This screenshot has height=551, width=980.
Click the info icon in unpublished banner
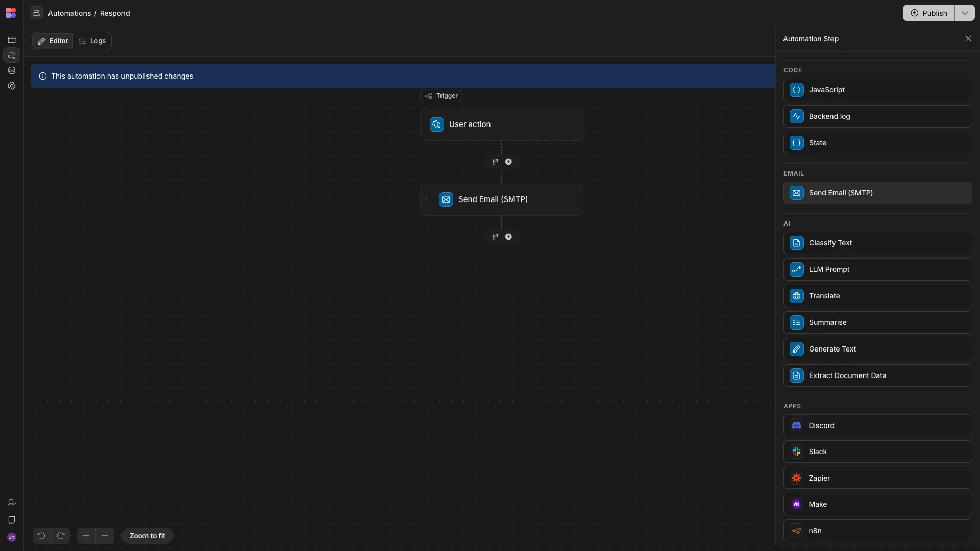coord(43,77)
